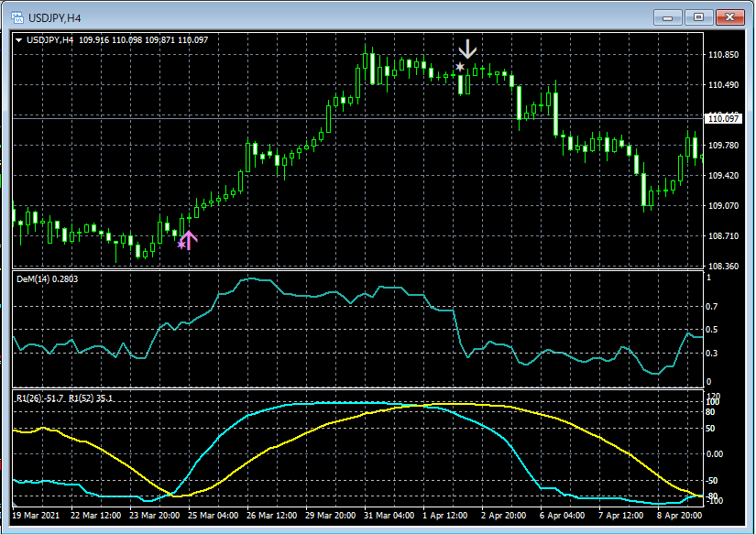The height and width of the screenshot is (534, 756).
Task: Click the pink up arrow buy signal
Action: 189,240
